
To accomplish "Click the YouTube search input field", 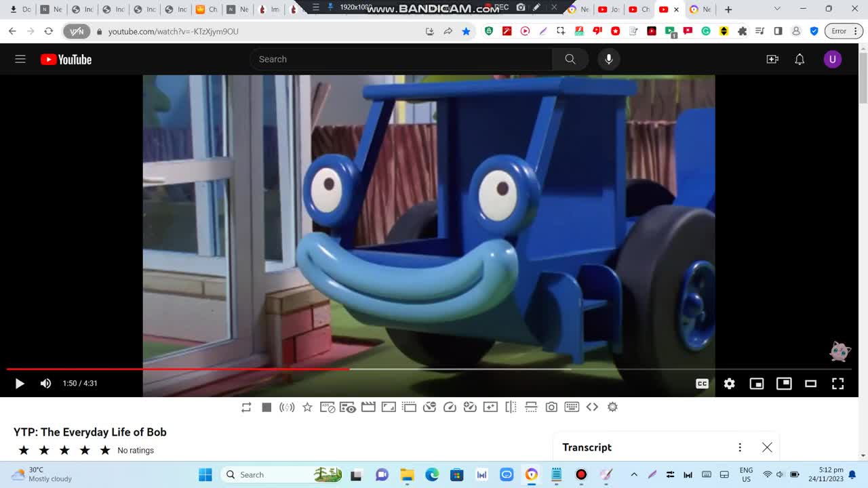I will click(401, 59).
